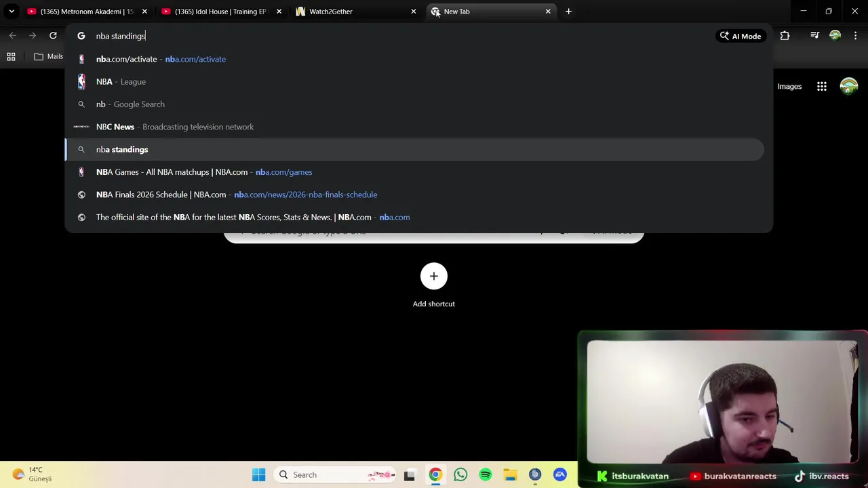Close the Metronom Akademi tab
Image resolution: width=868 pixels, height=488 pixels.
tap(144, 12)
